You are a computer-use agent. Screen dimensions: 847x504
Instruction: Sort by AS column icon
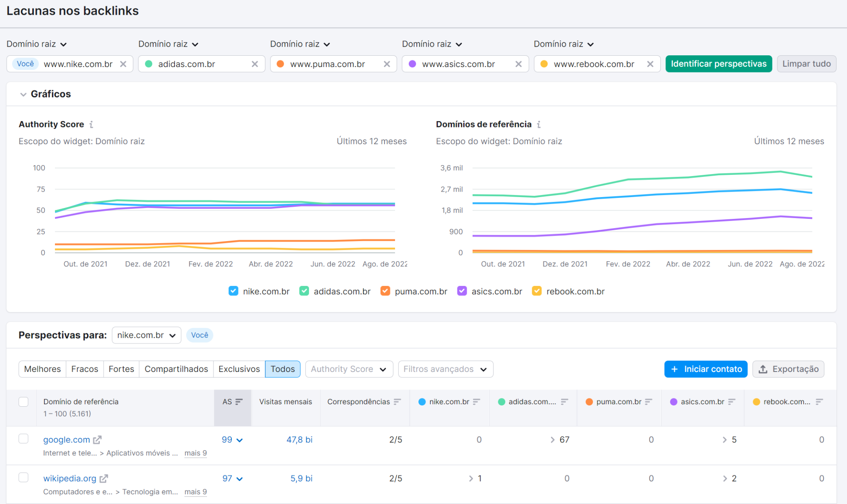pos(239,402)
